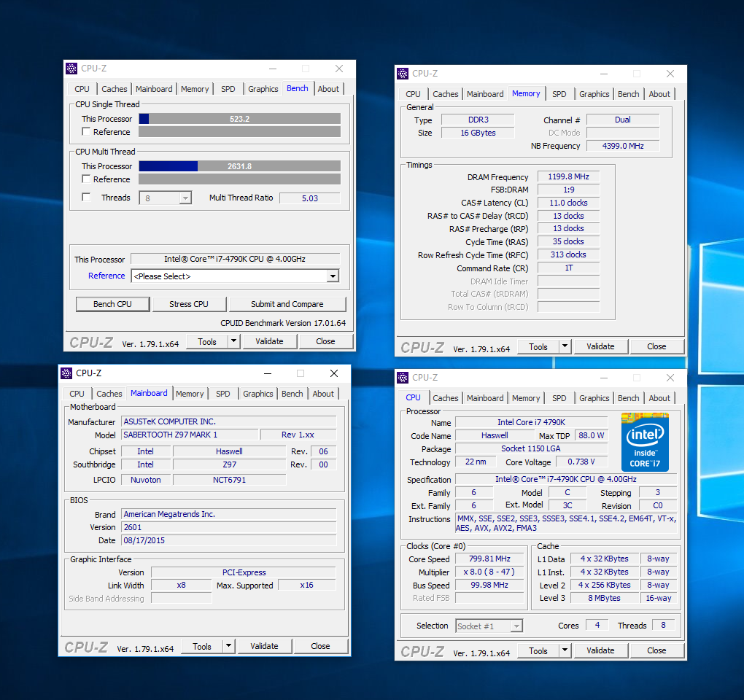Click the CPU-Z title bar icon above the Processor section
The height and width of the screenshot is (700, 744).
(x=403, y=378)
